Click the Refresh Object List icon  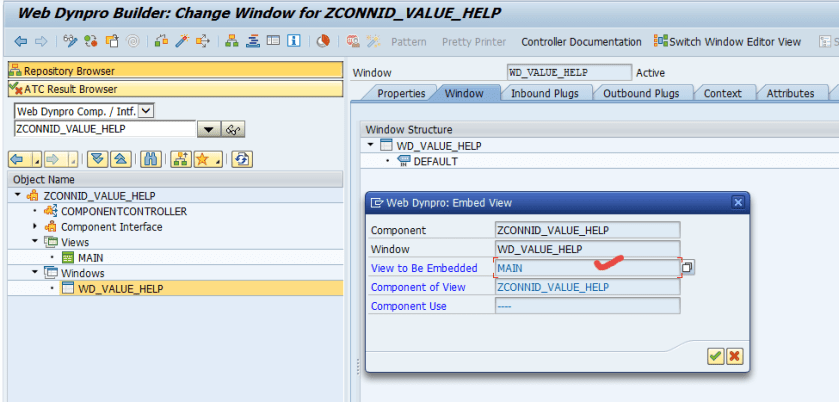coord(242,159)
